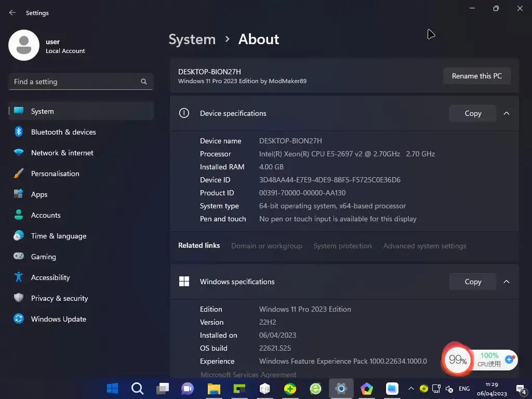Click the Settings gear on the taskbar
This screenshot has height=399, width=532.
(341, 389)
